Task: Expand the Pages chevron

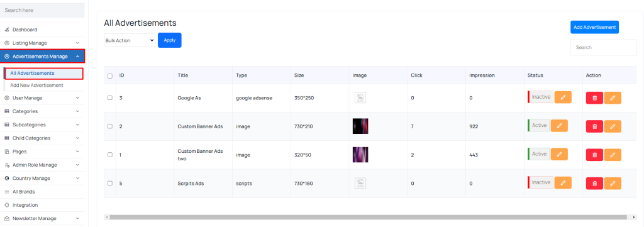Action: pyautogui.click(x=77, y=152)
